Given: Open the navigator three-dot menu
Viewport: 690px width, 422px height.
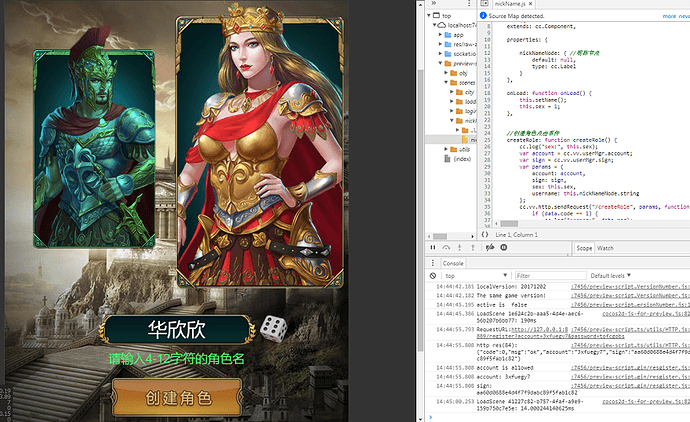Looking at the screenshot, I should (x=469, y=4).
